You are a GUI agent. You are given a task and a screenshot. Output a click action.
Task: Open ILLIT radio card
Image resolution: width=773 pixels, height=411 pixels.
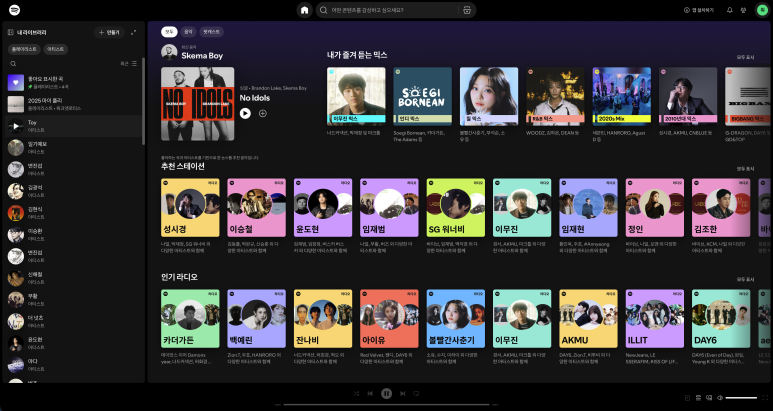(x=655, y=327)
